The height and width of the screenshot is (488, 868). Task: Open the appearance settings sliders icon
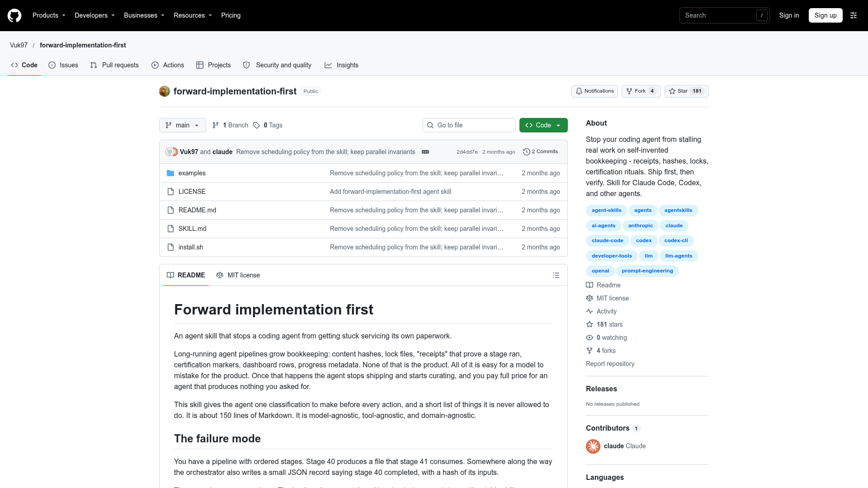pyautogui.click(x=854, y=15)
